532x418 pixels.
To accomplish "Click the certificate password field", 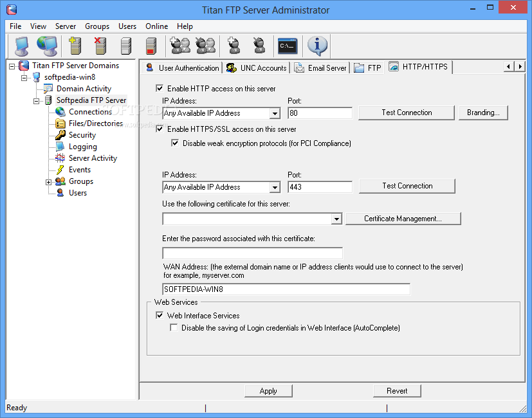I will tap(252, 253).
